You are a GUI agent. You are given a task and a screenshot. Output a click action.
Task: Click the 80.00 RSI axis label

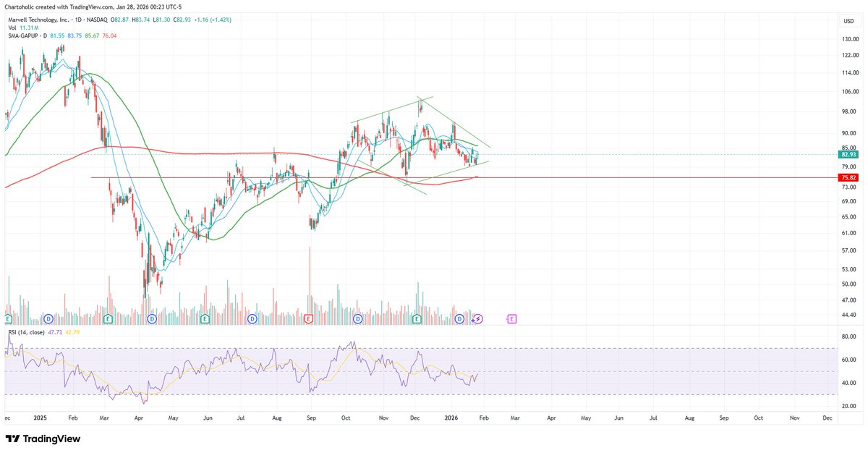coord(848,336)
